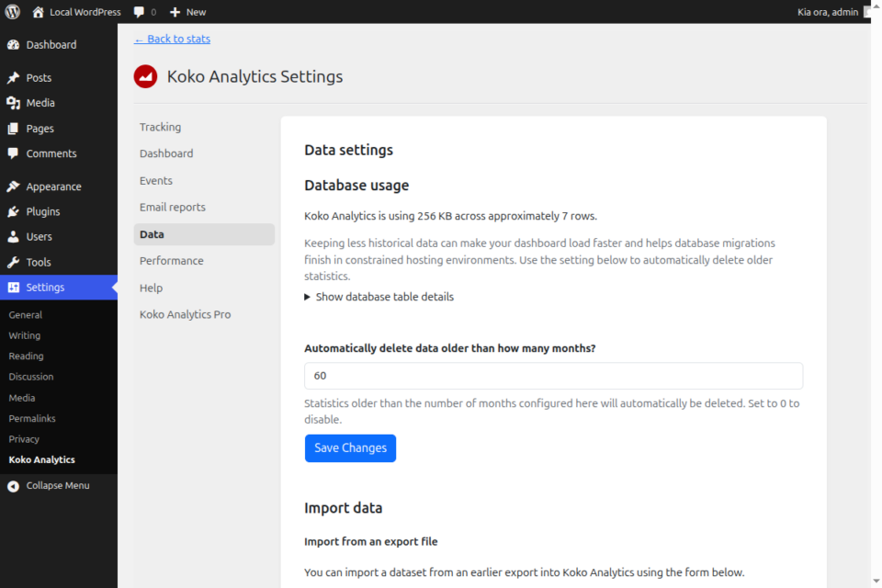Open Writing settings submenu item
Screen dimensions: 882x588
click(24, 335)
